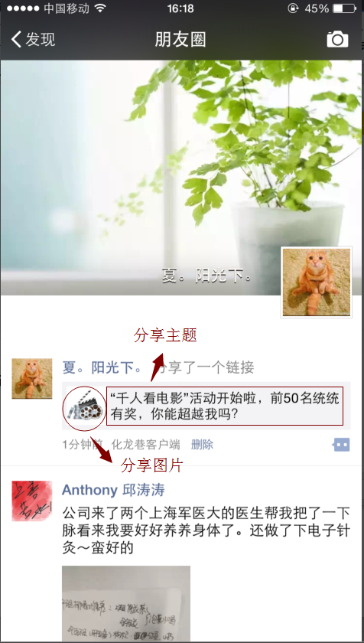The width and height of the screenshot is (364, 643).
Task: Delete the post via 删除 link
Action: point(203,445)
